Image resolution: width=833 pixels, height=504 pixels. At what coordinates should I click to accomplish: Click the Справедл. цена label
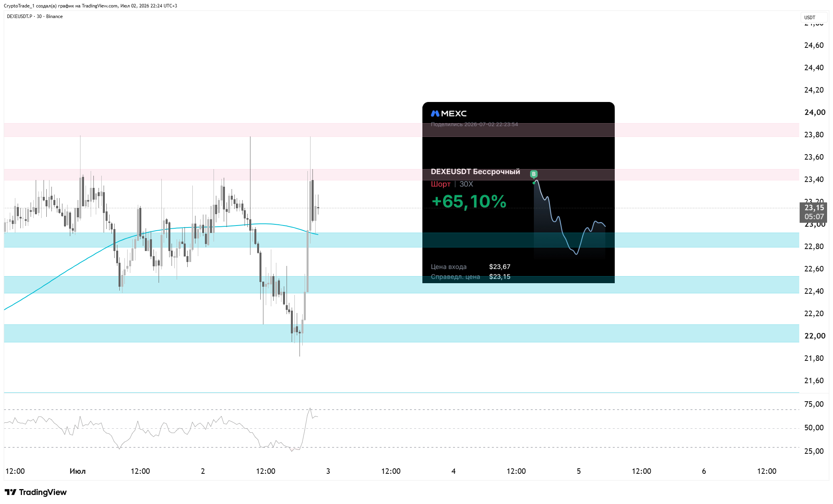coord(455,277)
